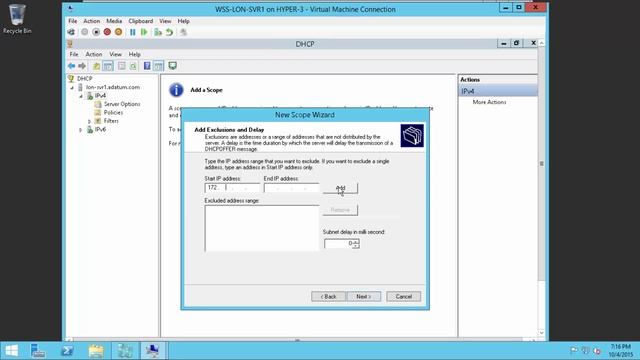Click the Add button in the wizard
Viewport: 640px width, 360px height.
[x=340, y=188]
